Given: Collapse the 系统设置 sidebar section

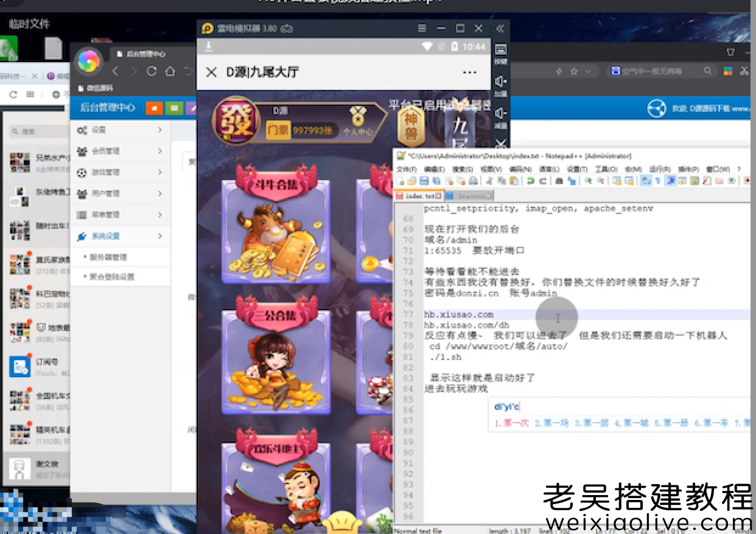Looking at the screenshot, I should click(x=120, y=236).
